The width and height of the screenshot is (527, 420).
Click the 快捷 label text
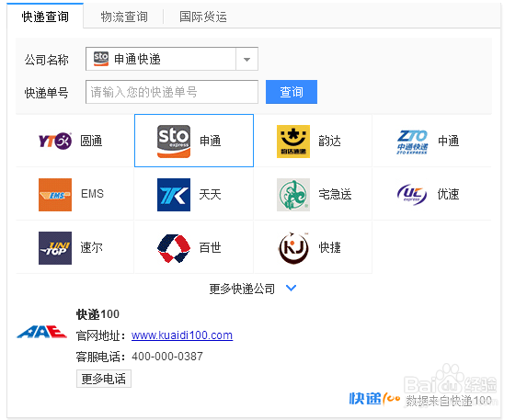[329, 248]
